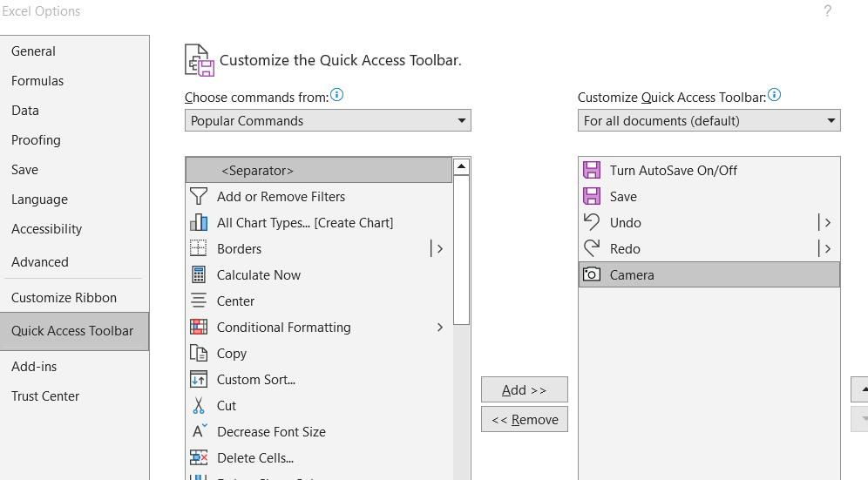
Task: Switch to the Customize Ribbon category
Action: [64, 298]
